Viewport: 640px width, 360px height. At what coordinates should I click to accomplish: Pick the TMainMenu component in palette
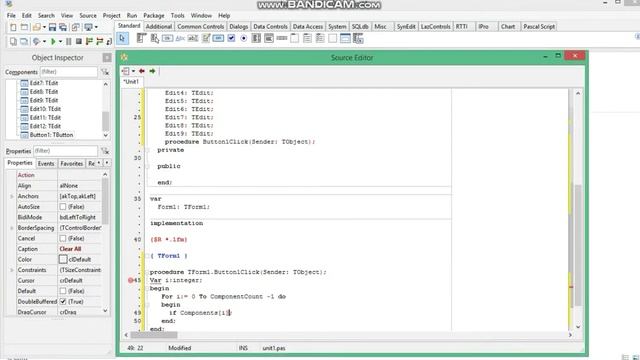coord(142,38)
